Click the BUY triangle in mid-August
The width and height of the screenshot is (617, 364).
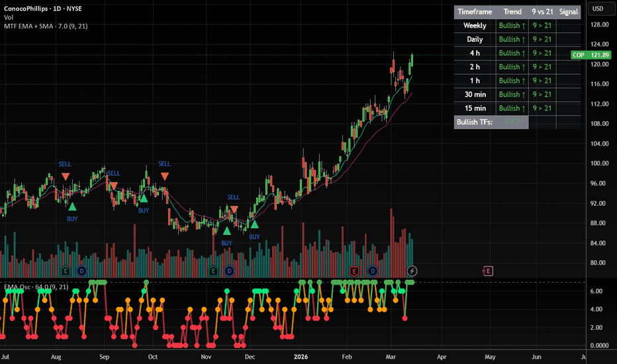(72, 206)
